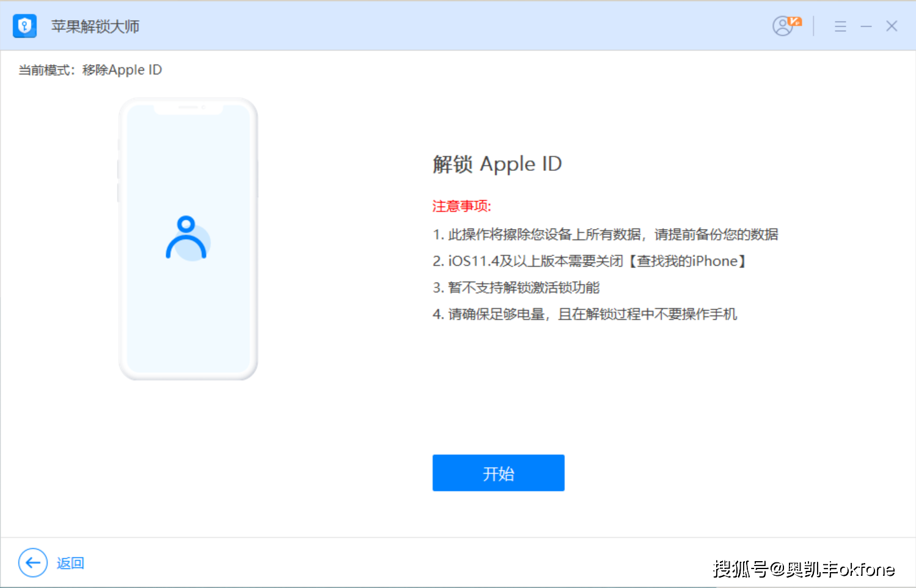Click the orange VIP badge on account icon

click(794, 20)
